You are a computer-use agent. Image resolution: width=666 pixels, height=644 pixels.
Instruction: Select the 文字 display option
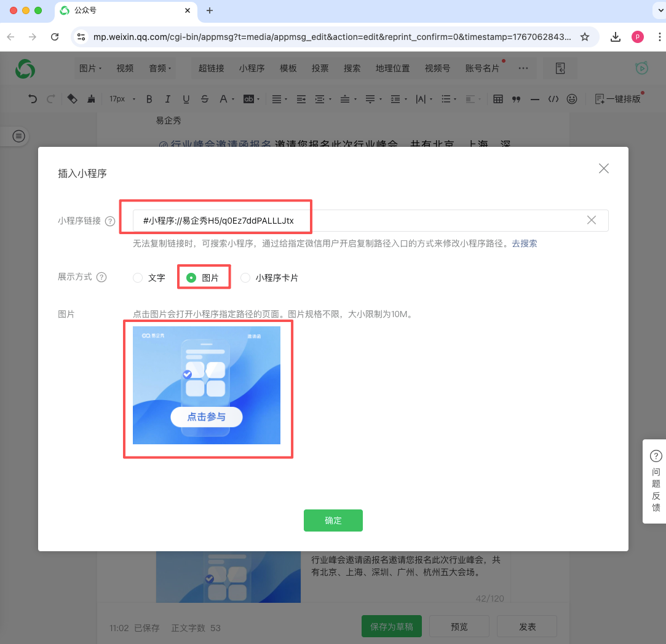coord(138,278)
